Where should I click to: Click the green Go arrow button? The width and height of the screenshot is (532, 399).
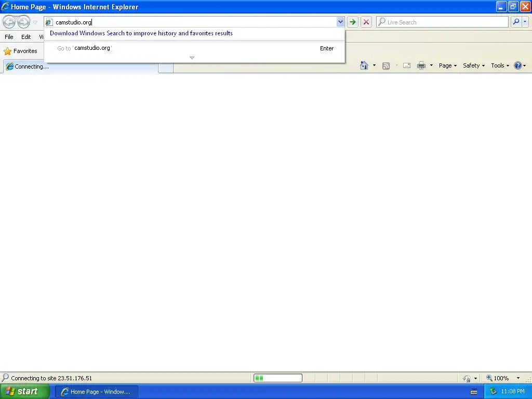coord(353,22)
